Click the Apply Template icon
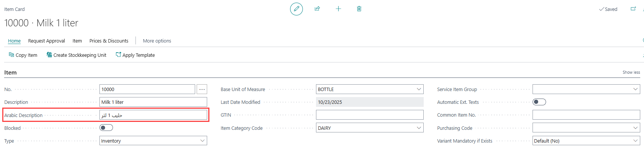The height and width of the screenshot is (155, 644). point(118,55)
